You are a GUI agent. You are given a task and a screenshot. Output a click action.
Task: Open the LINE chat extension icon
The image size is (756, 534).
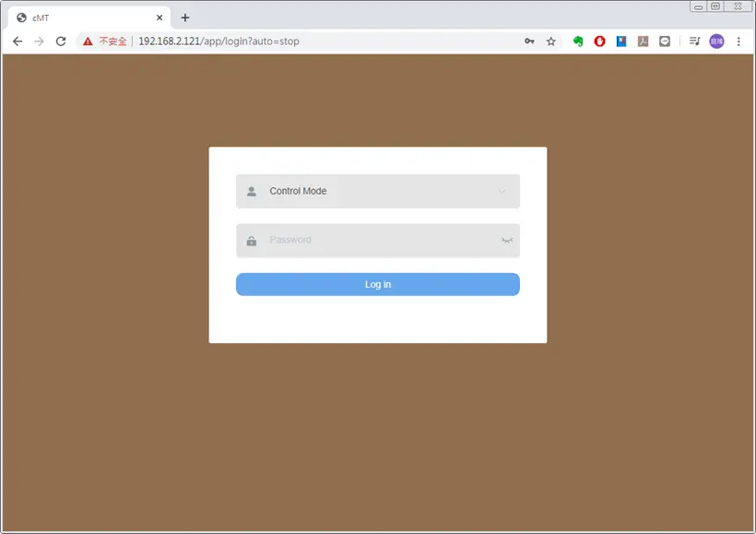[665, 42]
